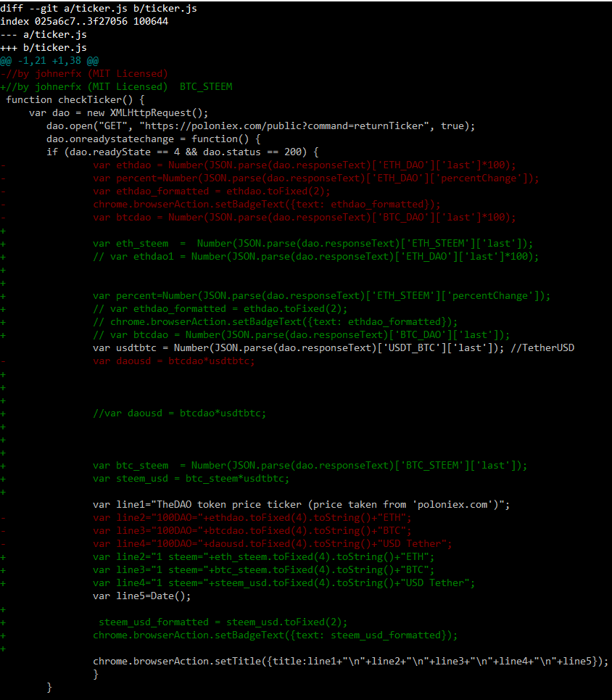Click added setBadgeText steem_usd_formatted line

point(276,635)
